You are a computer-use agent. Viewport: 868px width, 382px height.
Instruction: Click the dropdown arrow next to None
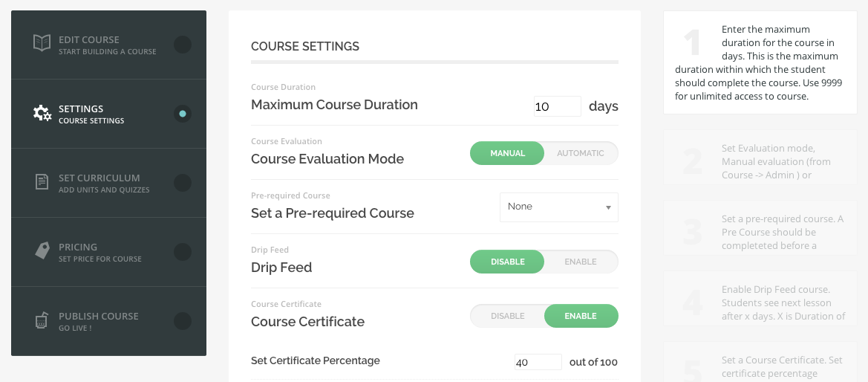coord(608,208)
